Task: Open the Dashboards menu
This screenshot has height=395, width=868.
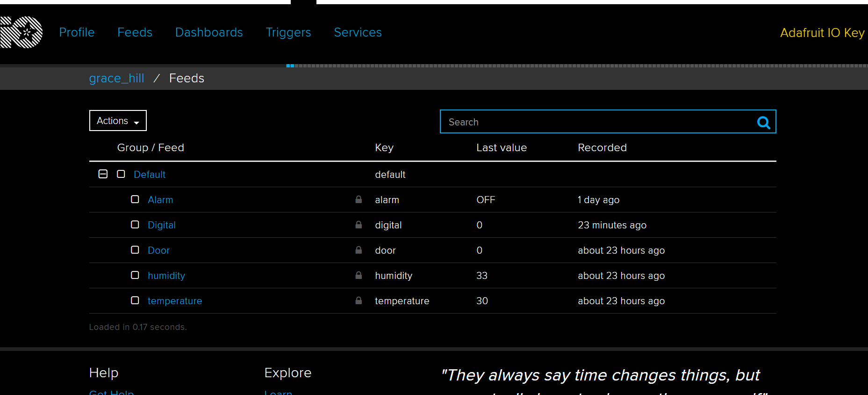Action: coord(209,32)
